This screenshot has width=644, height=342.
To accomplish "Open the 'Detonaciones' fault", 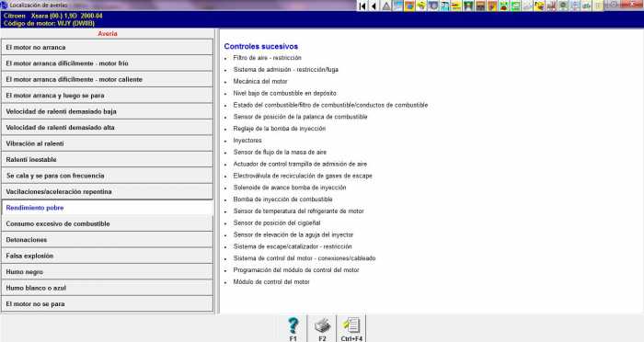I will (x=108, y=240).
